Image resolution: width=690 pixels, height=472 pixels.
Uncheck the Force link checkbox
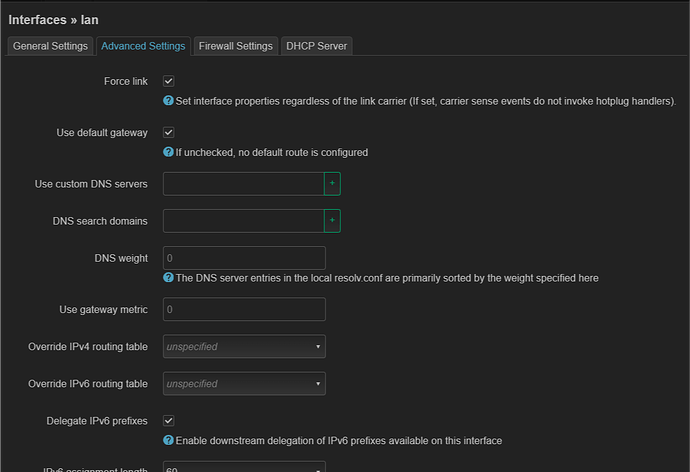[169, 81]
